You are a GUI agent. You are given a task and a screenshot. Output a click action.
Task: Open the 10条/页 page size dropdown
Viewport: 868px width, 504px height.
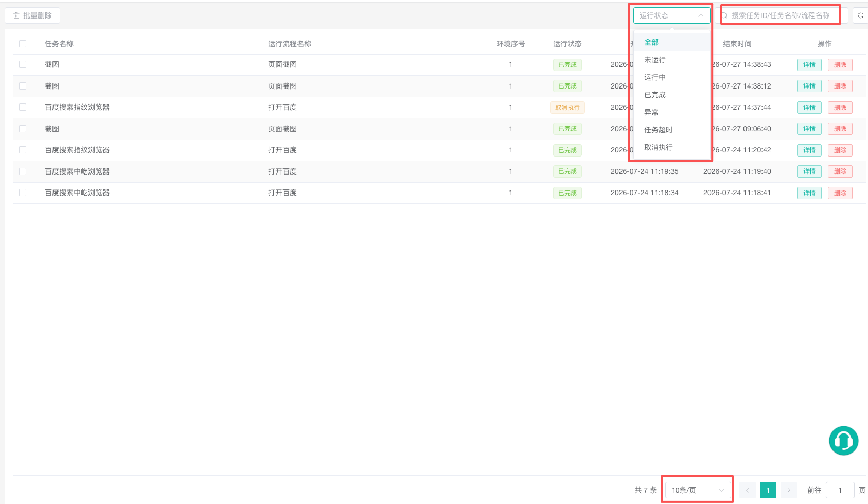click(698, 490)
